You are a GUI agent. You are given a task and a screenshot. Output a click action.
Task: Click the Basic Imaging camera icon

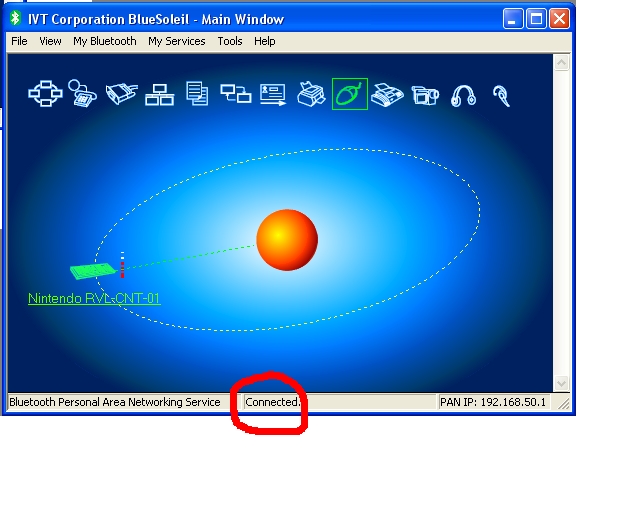pos(425,96)
